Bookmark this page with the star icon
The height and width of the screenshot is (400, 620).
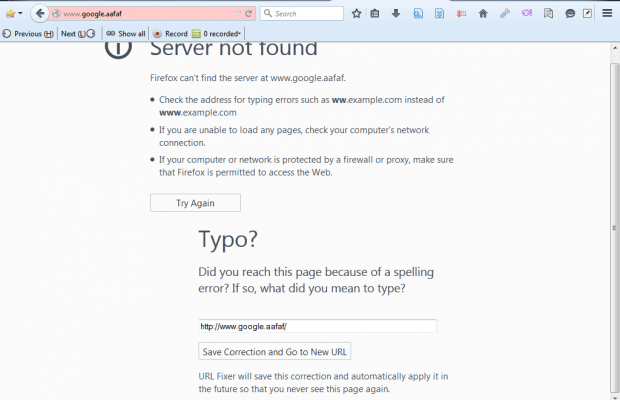pyautogui.click(x=356, y=13)
